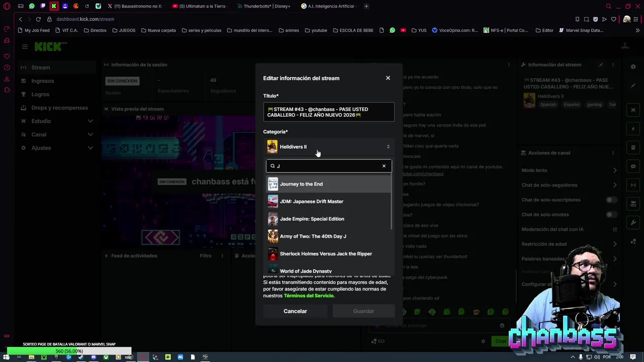Click the Guardar button
This screenshot has height=362, width=644.
(x=364, y=311)
